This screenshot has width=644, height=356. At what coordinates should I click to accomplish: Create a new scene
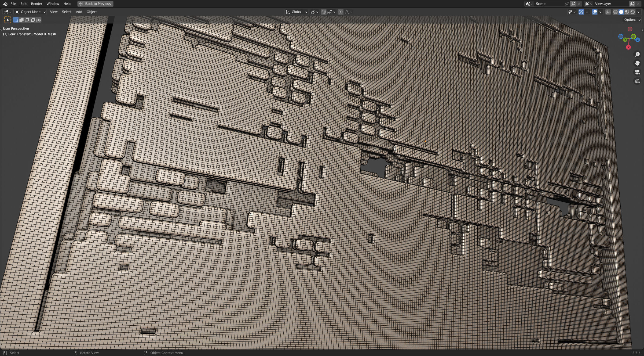[573, 4]
